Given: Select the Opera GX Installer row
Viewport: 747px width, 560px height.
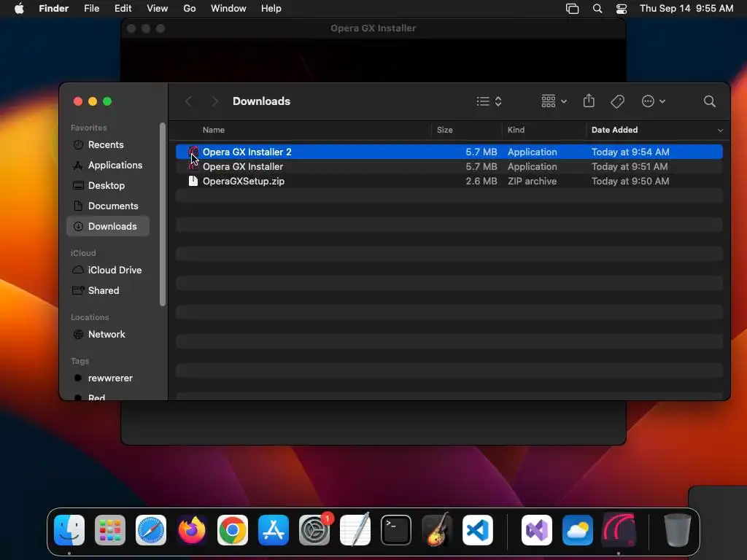Looking at the screenshot, I should click(449, 167).
